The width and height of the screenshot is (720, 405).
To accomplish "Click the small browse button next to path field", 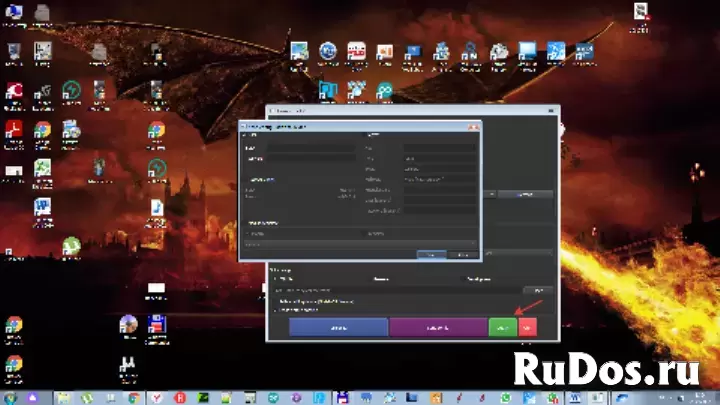I will click(x=538, y=290).
